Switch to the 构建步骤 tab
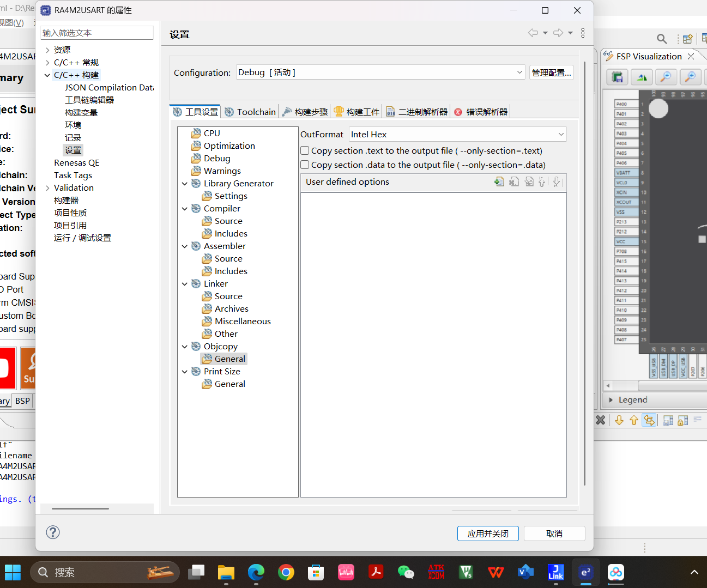 click(305, 112)
